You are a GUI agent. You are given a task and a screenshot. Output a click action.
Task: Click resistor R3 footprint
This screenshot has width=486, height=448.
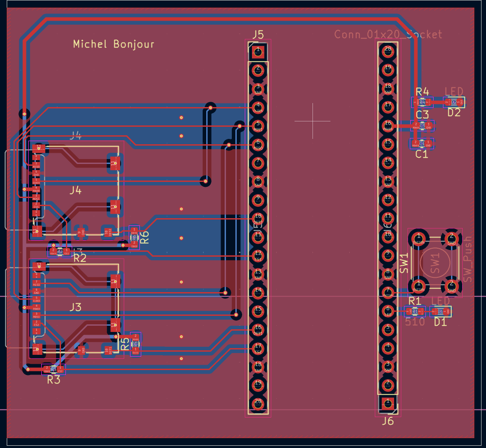pos(54,369)
